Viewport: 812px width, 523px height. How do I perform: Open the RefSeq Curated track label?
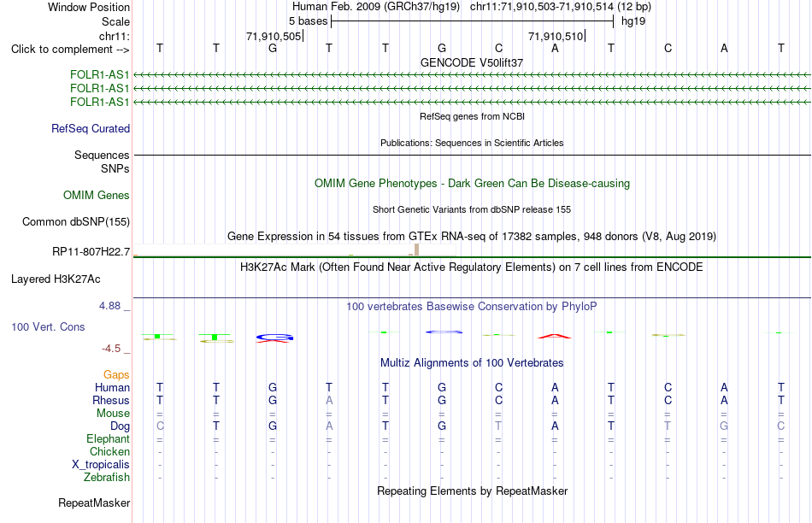pyautogui.click(x=91, y=128)
